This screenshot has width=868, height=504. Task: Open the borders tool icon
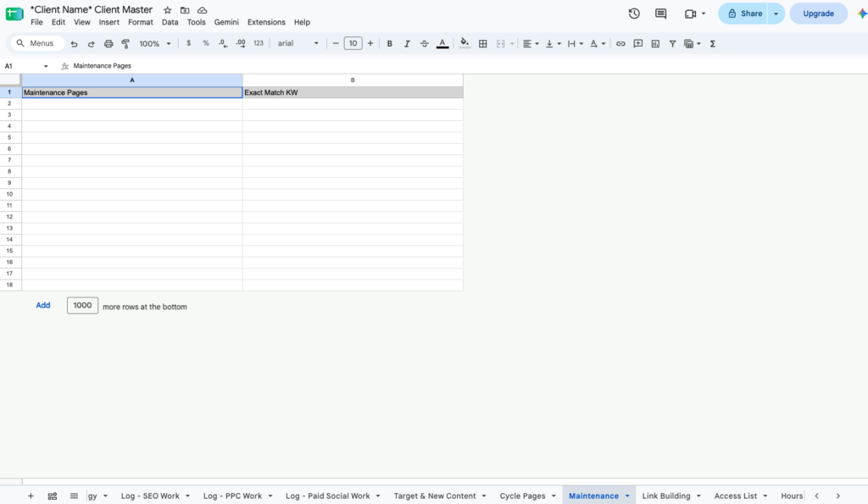482,44
